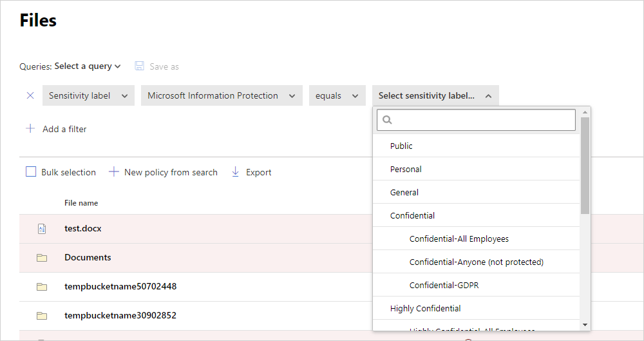Choose the Public sensitivity label
Screen dimensions: 644x341
pos(401,146)
